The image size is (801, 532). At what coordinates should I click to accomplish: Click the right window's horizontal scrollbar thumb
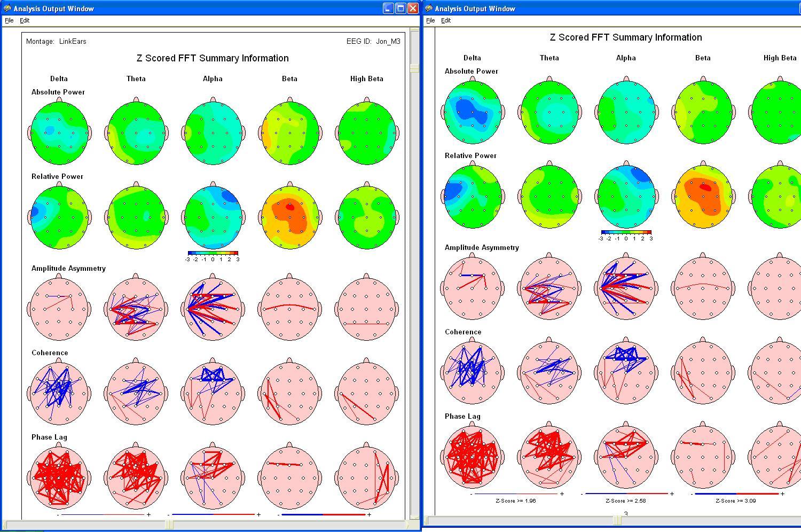coord(617,520)
